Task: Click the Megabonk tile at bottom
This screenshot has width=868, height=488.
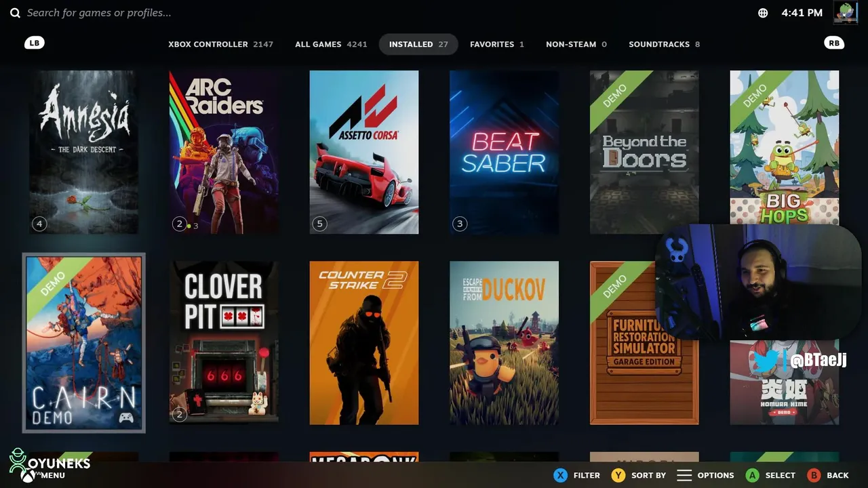Action: [364, 458]
